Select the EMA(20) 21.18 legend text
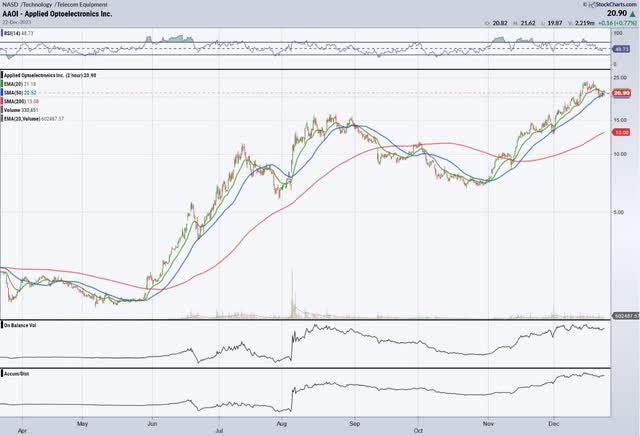The image size is (640, 436). [20, 84]
